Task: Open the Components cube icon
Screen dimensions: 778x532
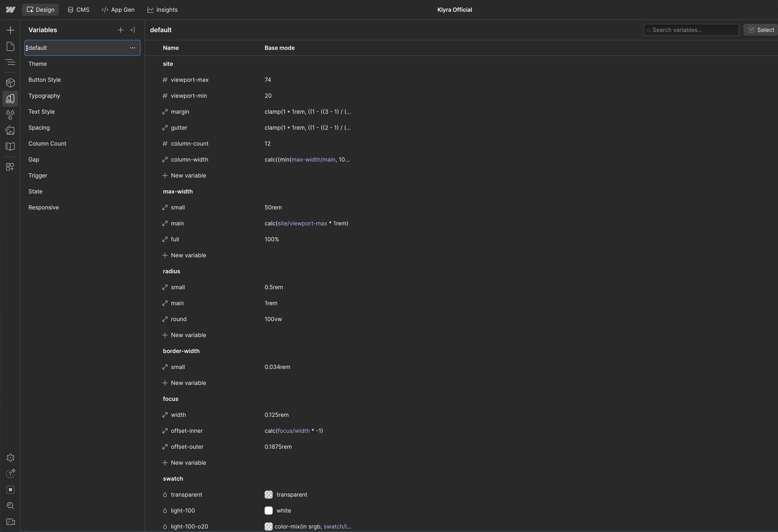Action: [x=10, y=83]
